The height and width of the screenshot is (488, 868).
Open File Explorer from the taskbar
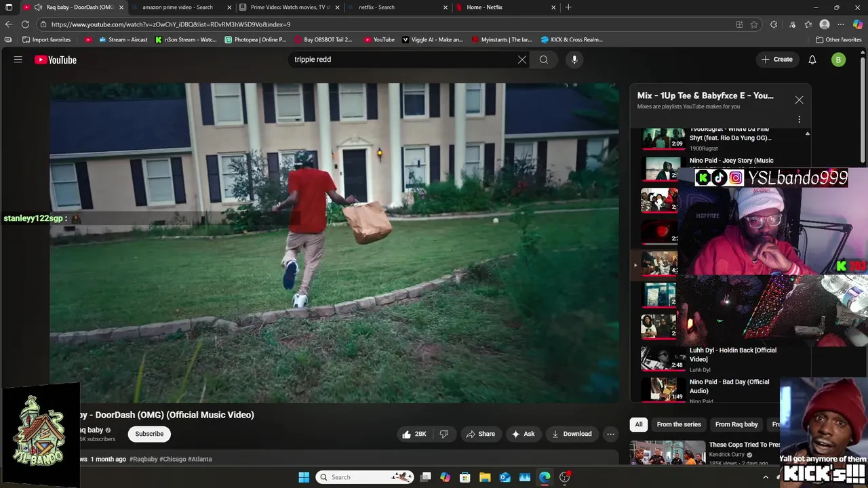click(x=485, y=477)
